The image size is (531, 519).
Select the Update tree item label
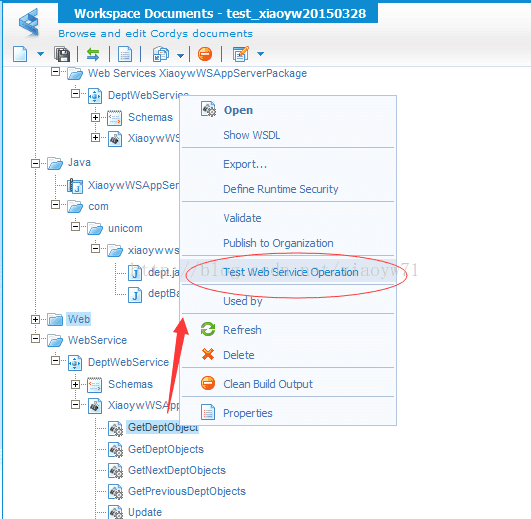[x=145, y=512]
